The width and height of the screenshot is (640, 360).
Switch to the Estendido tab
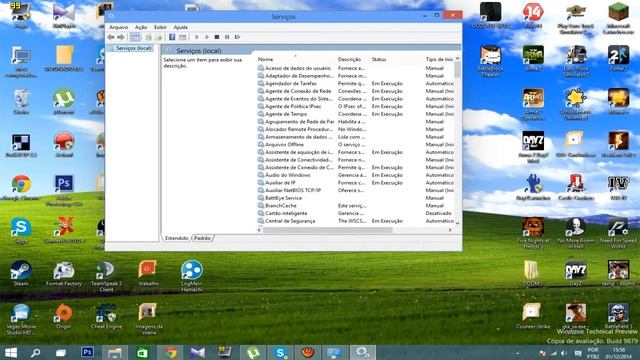point(177,238)
